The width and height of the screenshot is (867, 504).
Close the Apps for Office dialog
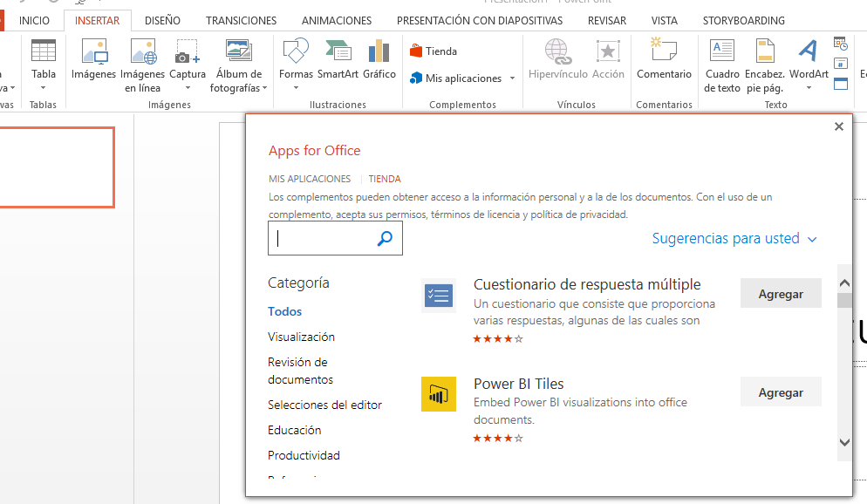[x=839, y=126]
